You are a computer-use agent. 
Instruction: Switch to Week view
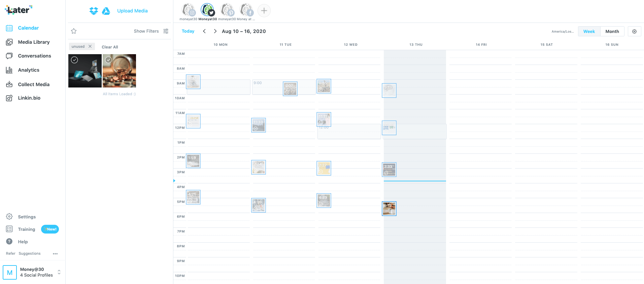coord(589,31)
